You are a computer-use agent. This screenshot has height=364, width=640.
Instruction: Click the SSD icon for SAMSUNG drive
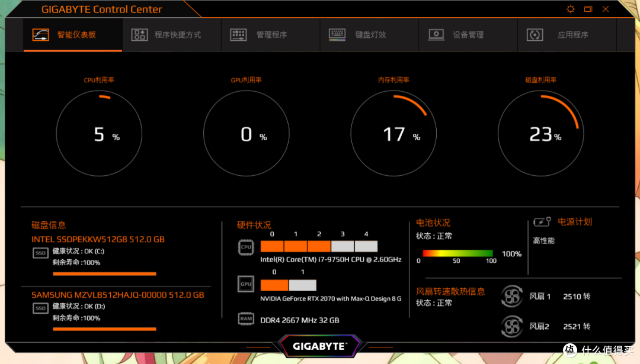point(40,308)
